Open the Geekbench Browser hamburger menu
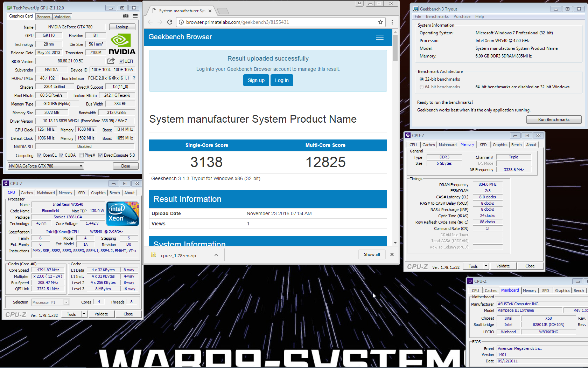The image size is (588, 368). pyautogui.click(x=380, y=37)
